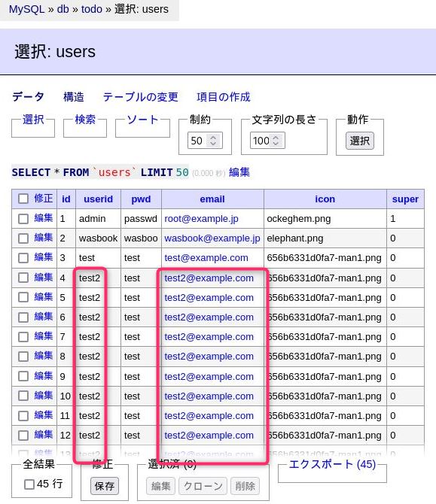Click 編集 link for row id 8

click(44, 356)
